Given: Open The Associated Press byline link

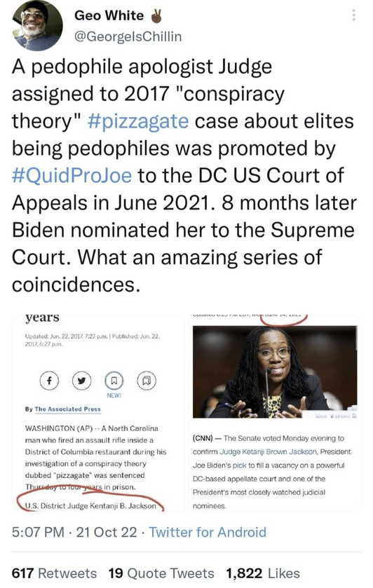Looking at the screenshot, I should (67, 409).
